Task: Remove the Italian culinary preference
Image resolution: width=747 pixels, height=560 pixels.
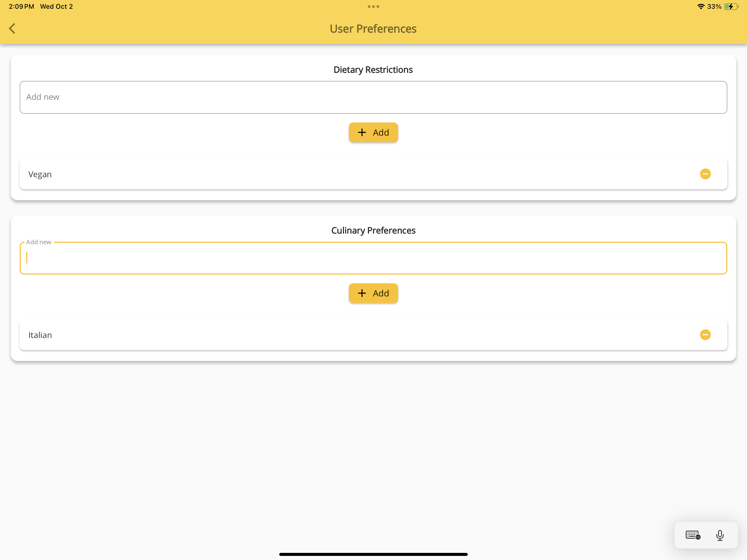Action: pos(705,335)
